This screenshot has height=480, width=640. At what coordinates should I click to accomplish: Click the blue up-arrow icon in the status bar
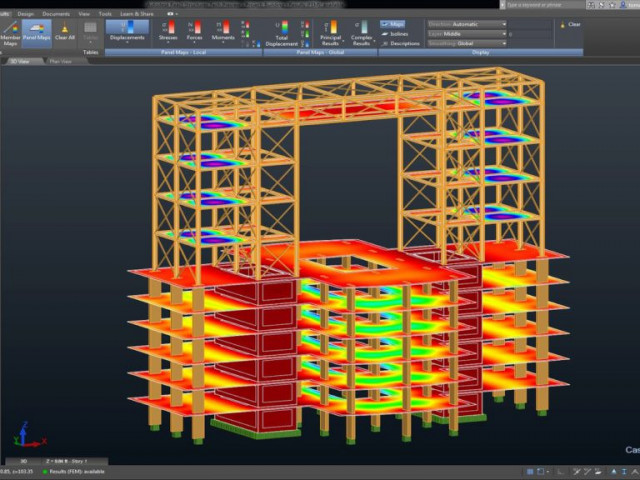point(613,472)
